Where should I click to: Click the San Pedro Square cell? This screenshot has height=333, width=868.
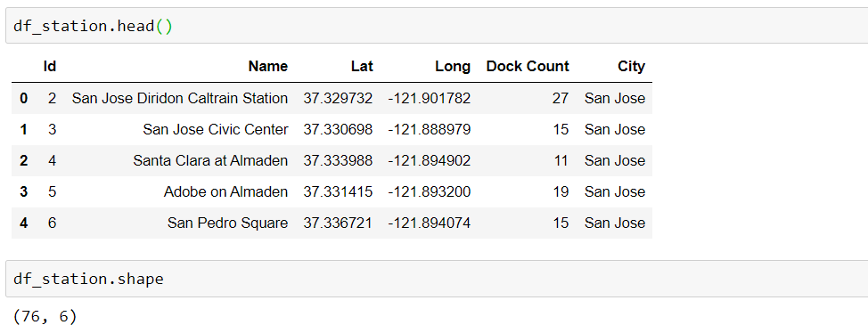click(x=227, y=223)
